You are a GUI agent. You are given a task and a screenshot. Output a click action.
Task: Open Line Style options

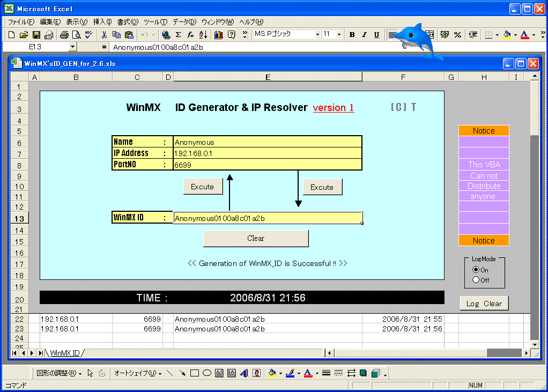326,373
